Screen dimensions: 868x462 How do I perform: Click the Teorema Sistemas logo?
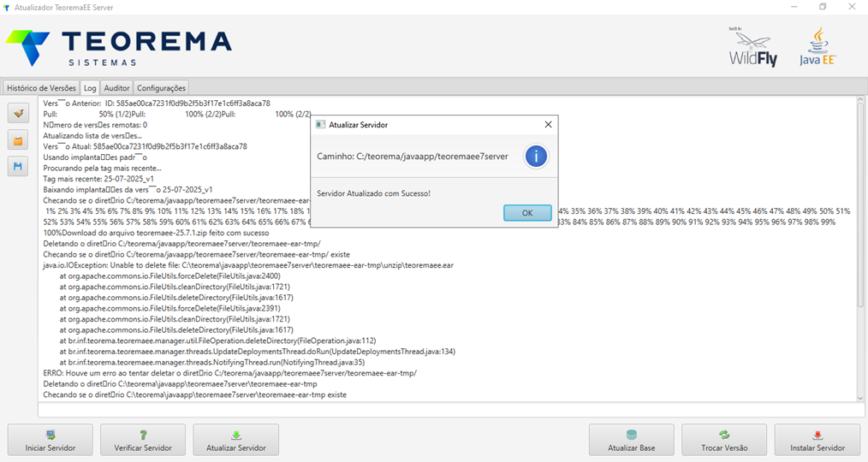coord(118,48)
